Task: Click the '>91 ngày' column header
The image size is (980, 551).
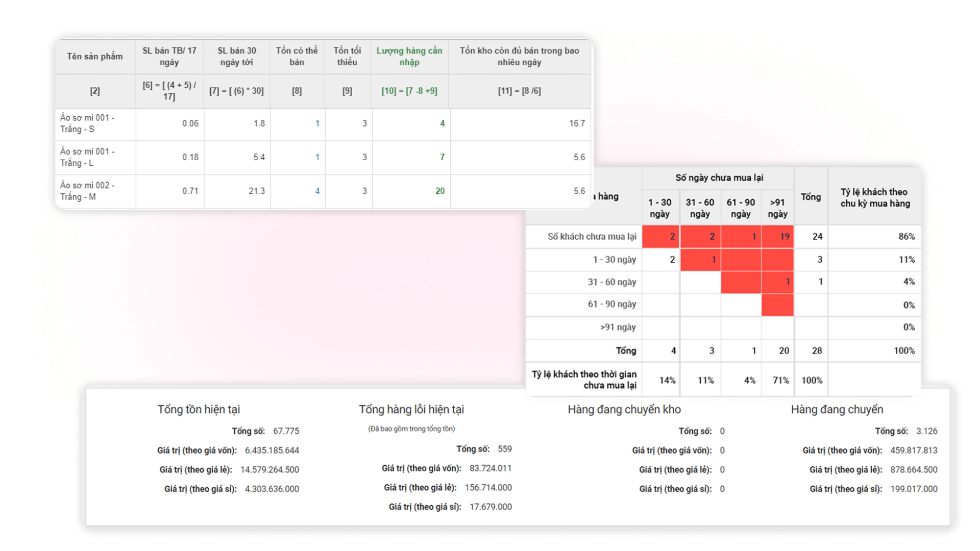Action: tap(777, 208)
